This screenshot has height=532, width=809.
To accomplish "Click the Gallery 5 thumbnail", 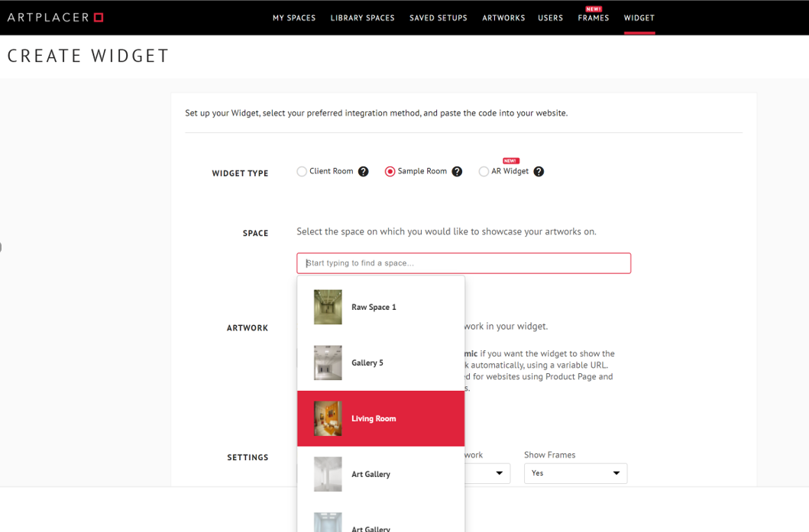I will point(328,363).
